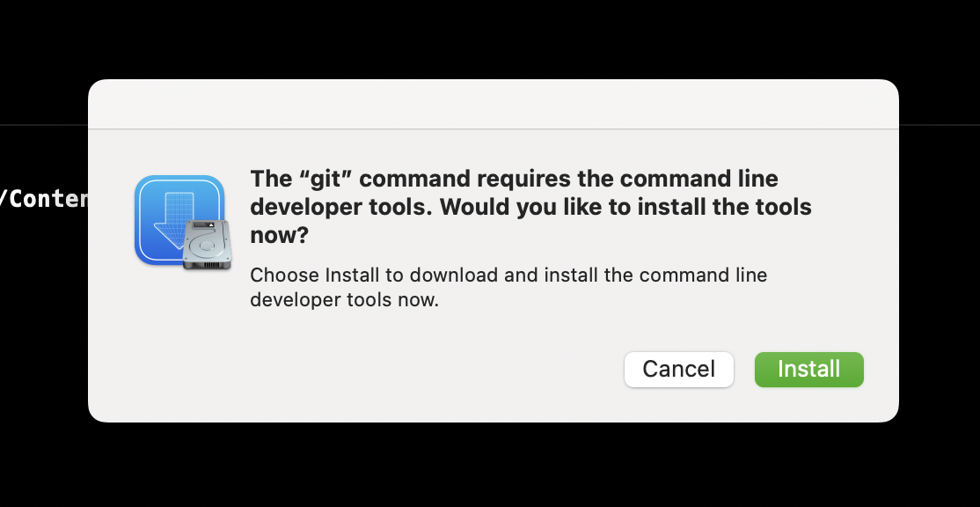The height and width of the screenshot is (507, 980).
Task: Click the space between Cancel and Install
Action: click(743, 370)
